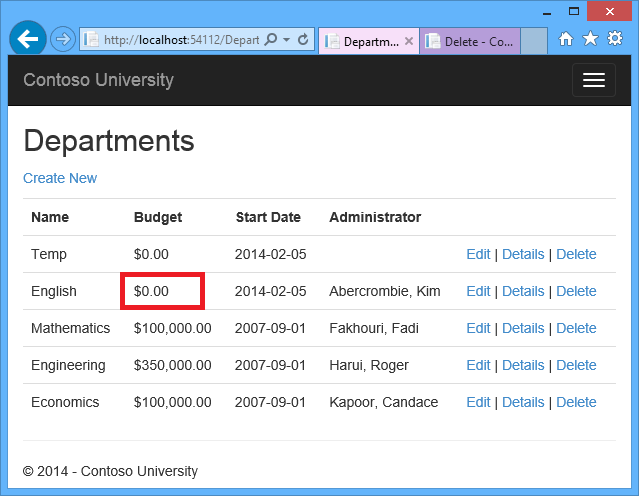This screenshot has width=639, height=496.
Task: Click the browser Back arrow button
Action: click(x=27, y=39)
